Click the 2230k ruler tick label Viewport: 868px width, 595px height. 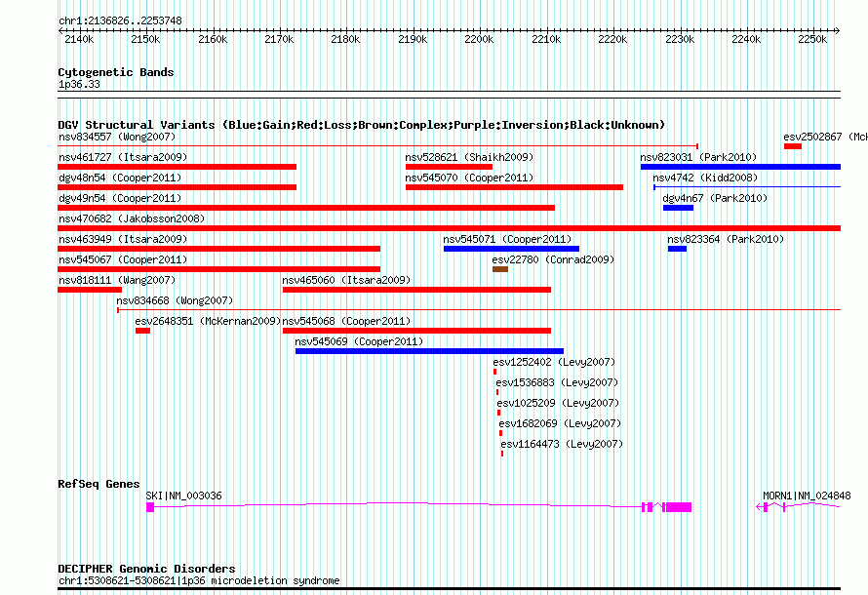(680, 39)
